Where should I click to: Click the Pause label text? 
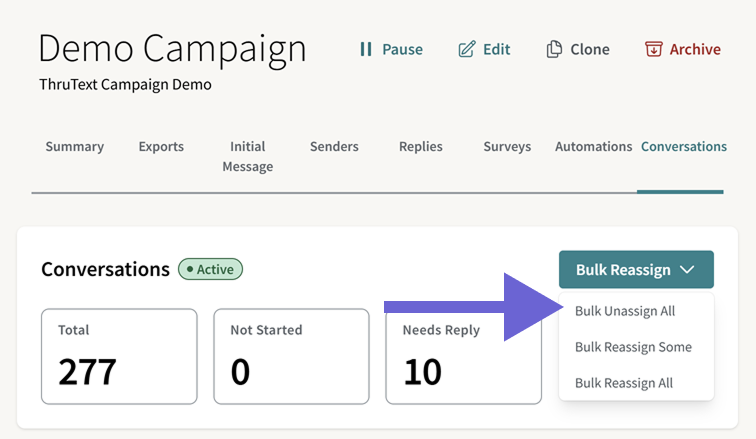[403, 49]
